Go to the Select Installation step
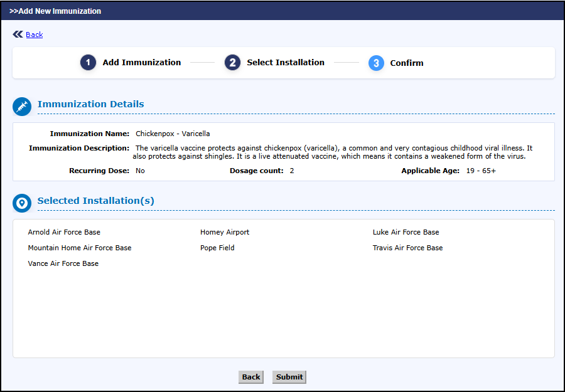 285,63
